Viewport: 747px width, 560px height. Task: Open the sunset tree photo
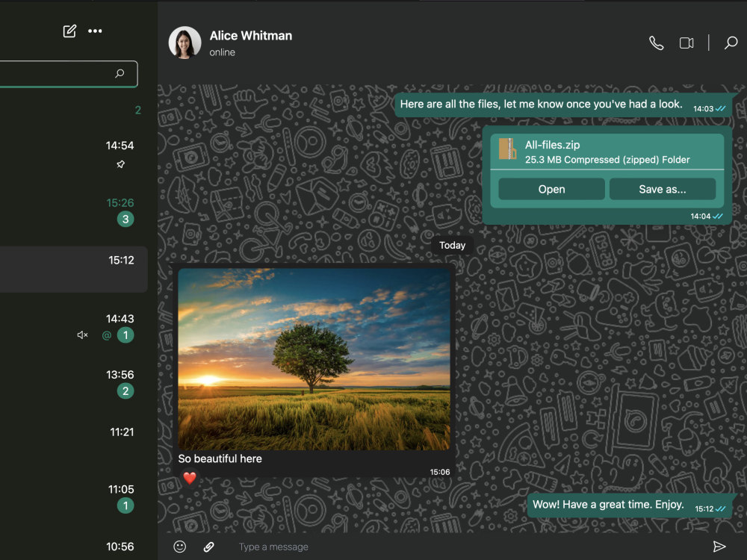314,358
